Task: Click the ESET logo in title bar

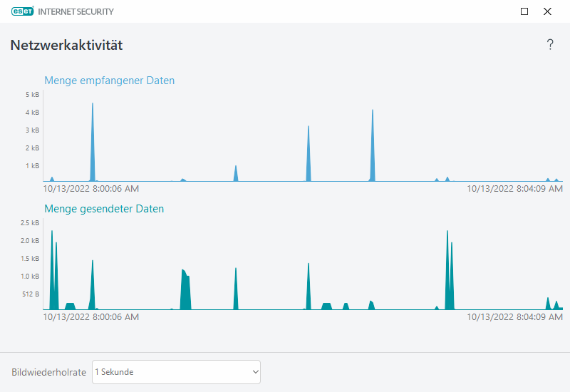Action: (x=23, y=11)
